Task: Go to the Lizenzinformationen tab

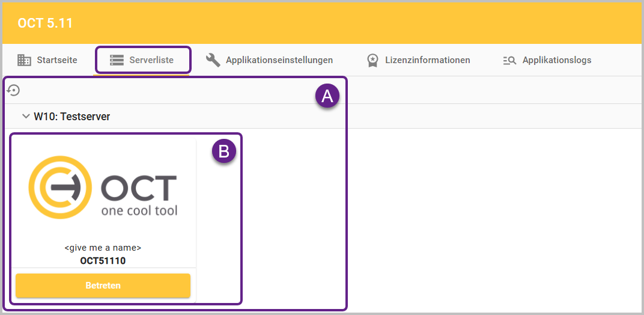Action: 428,60
